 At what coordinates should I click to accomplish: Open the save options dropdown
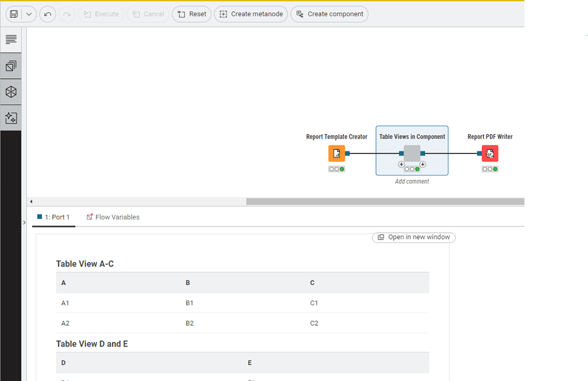pyautogui.click(x=29, y=14)
